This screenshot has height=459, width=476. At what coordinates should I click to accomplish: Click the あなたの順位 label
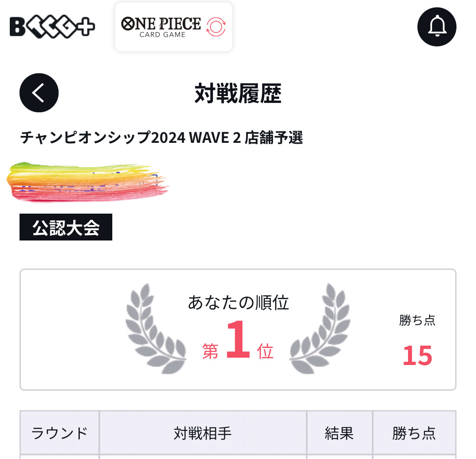(238, 303)
